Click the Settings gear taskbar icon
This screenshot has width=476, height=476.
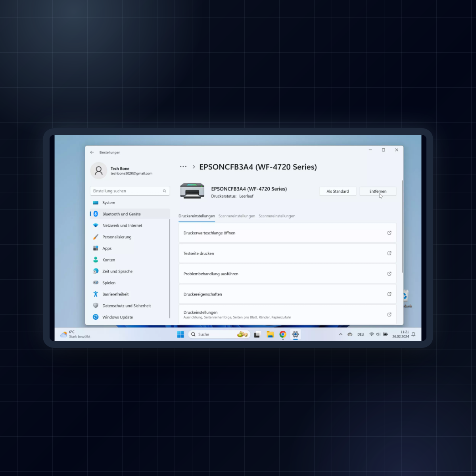pos(296,334)
